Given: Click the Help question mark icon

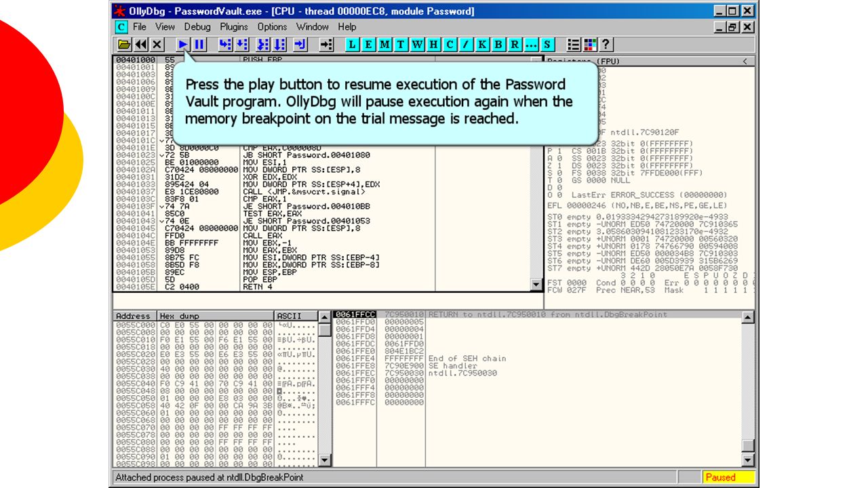Looking at the screenshot, I should [606, 45].
